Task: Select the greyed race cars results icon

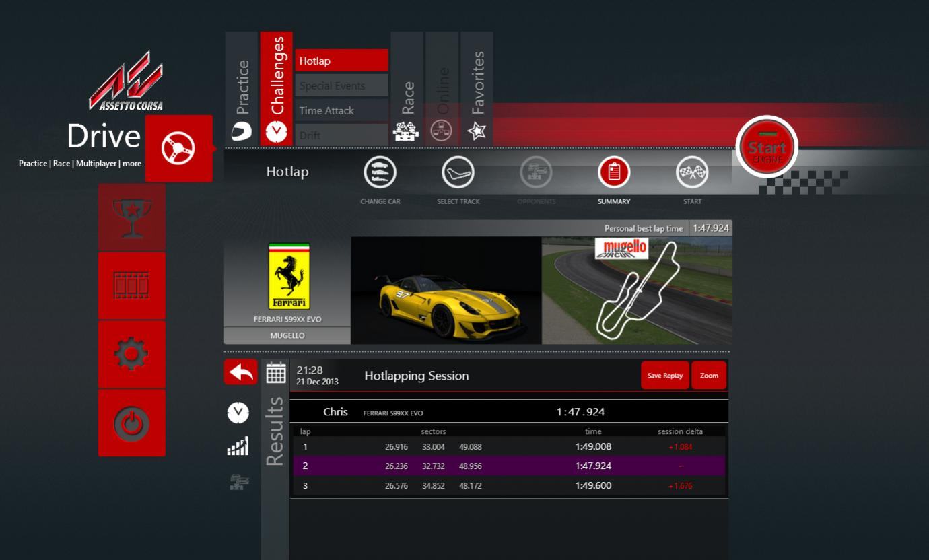Action: coord(238,481)
